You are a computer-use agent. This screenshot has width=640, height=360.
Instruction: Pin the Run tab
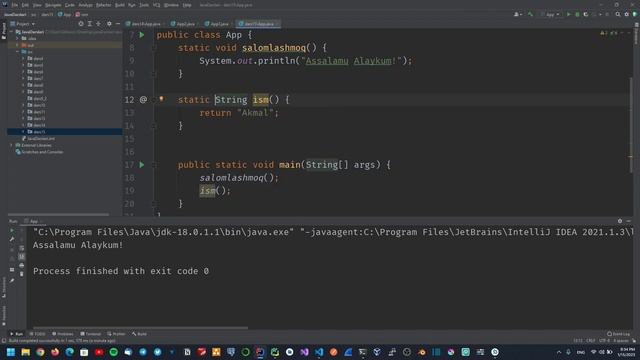coord(12,280)
